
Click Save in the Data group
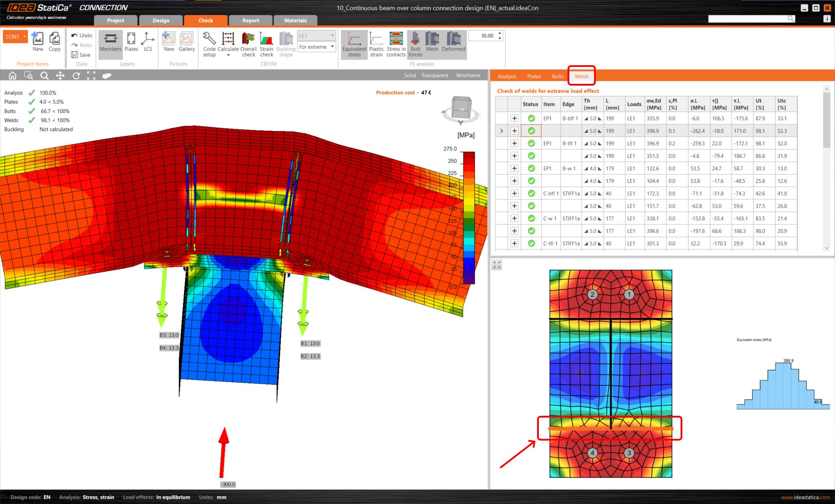pyautogui.click(x=81, y=55)
